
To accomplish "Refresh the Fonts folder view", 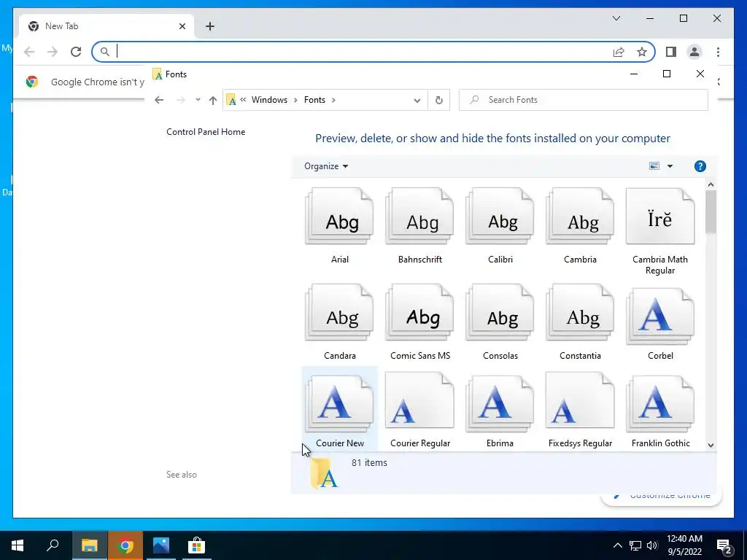I will (x=438, y=100).
